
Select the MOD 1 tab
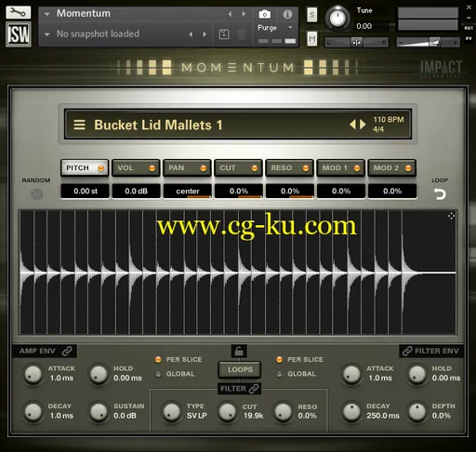pyautogui.click(x=340, y=167)
